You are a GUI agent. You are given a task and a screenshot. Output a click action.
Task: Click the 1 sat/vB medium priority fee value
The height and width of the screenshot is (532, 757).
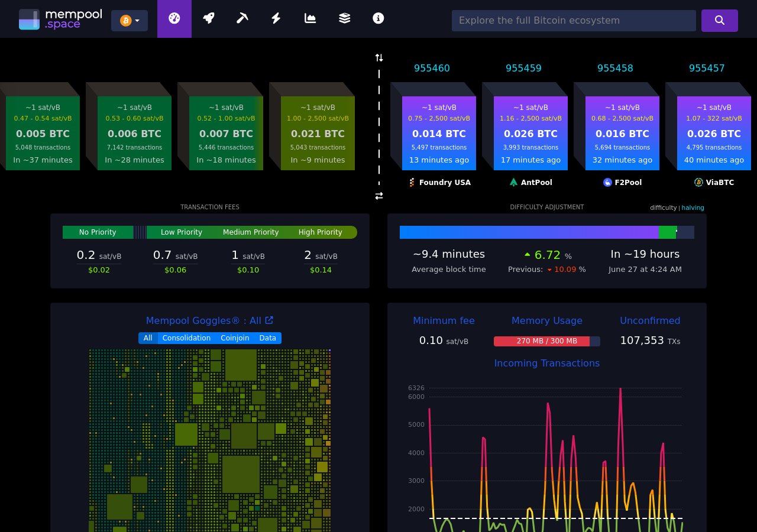pos(248,255)
